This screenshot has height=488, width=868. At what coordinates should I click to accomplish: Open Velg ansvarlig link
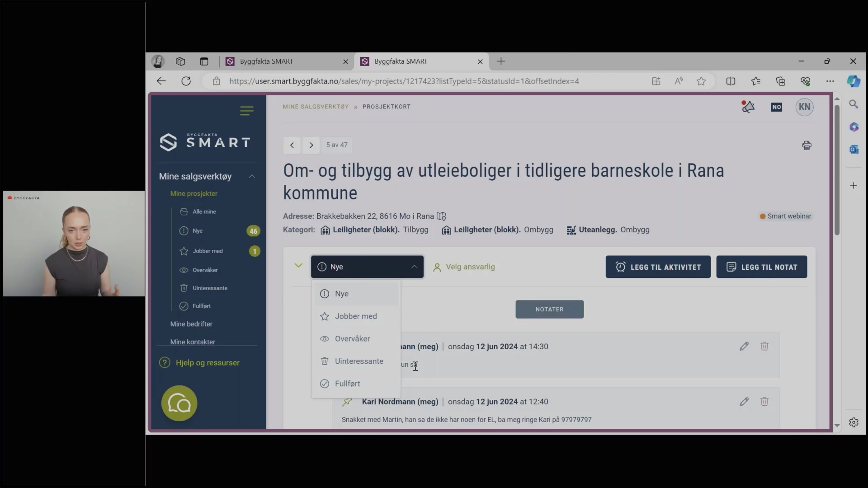(x=470, y=267)
